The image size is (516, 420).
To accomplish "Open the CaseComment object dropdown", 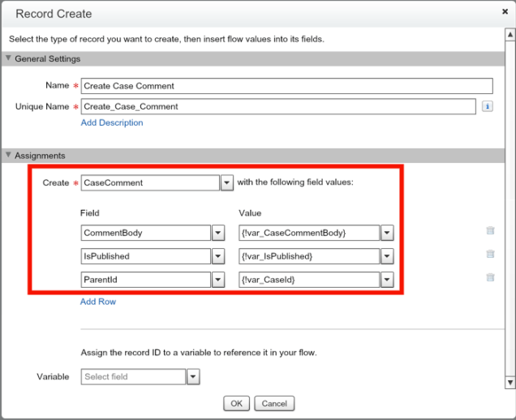I will click(x=227, y=183).
